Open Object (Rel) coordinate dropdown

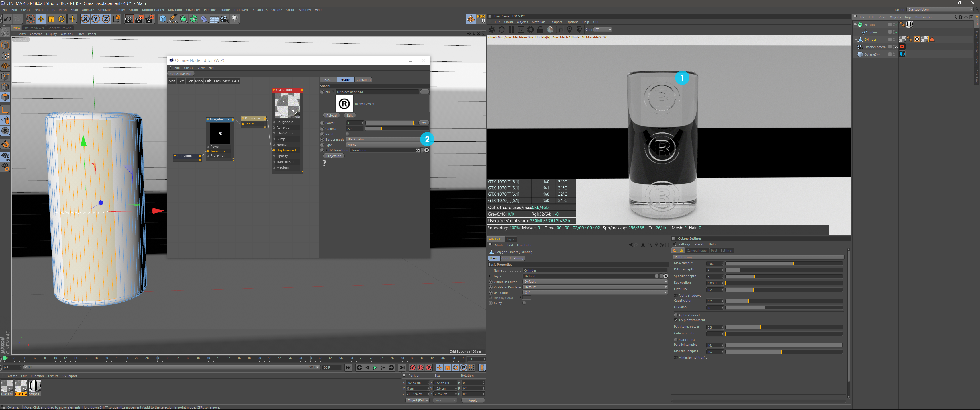point(417,400)
